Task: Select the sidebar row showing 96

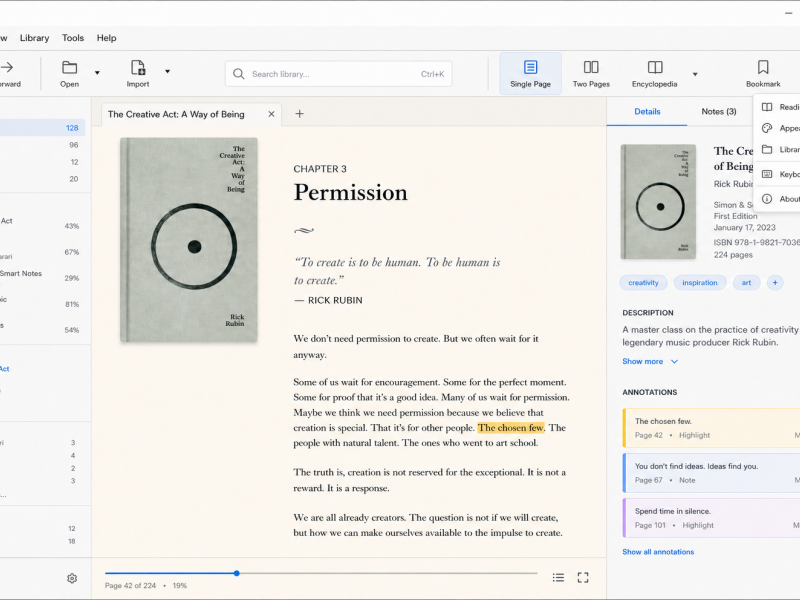Action: tap(42, 145)
